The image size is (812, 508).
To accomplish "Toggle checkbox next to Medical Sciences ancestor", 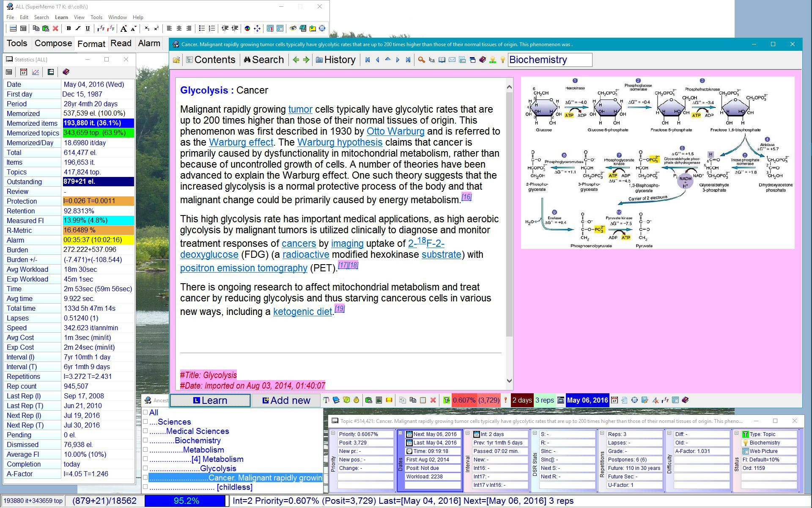I will pos(145,431).
